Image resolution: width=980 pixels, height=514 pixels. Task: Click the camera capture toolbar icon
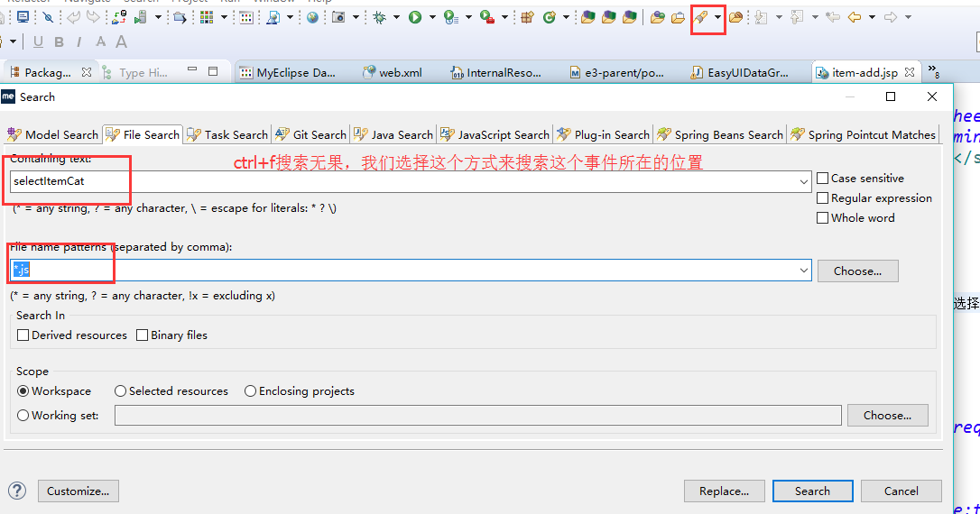point(338,17)
